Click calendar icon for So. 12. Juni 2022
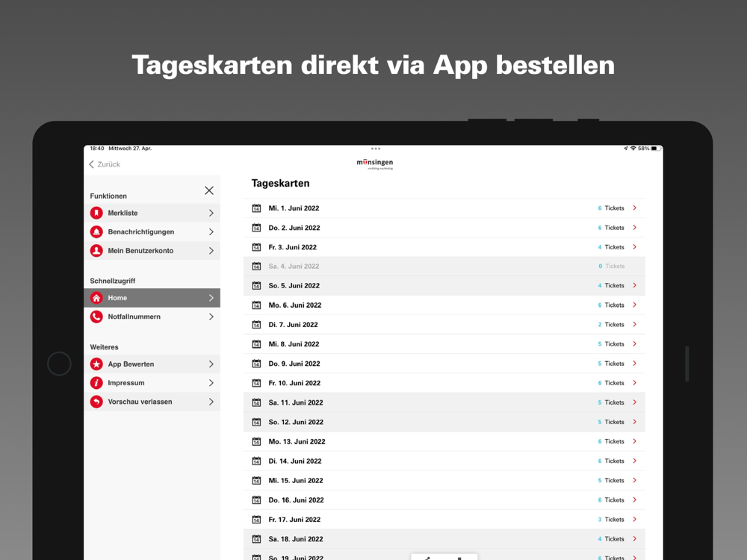Screen dimensions: 747x560 pos(256,423)
